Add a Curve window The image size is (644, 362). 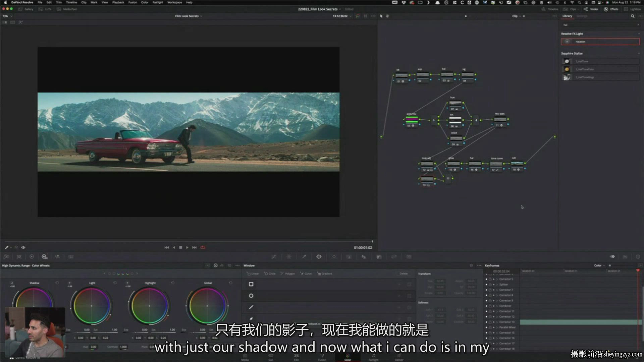(x=306, y=274)
